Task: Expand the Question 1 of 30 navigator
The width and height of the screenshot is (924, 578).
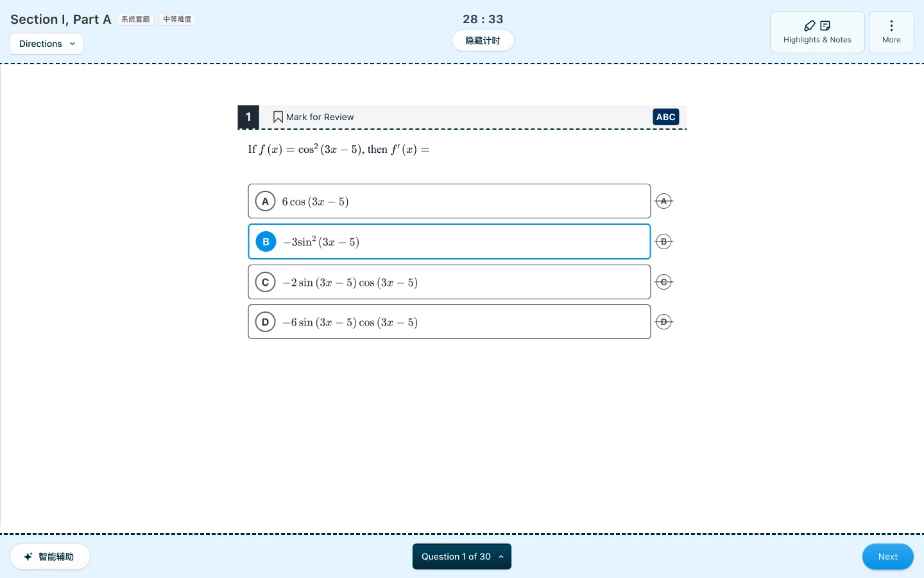Action: [462, 557]
